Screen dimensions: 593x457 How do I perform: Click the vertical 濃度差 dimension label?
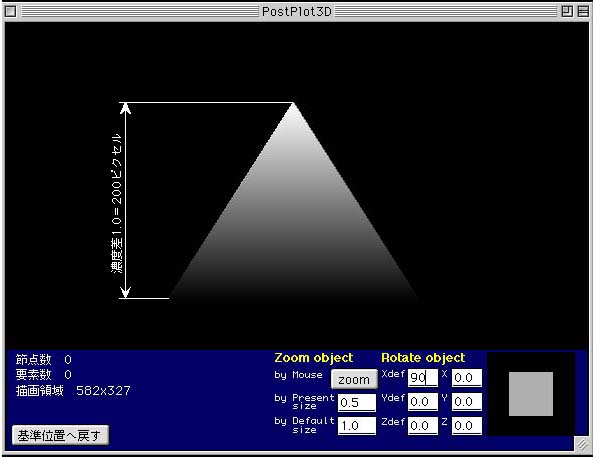116,203
